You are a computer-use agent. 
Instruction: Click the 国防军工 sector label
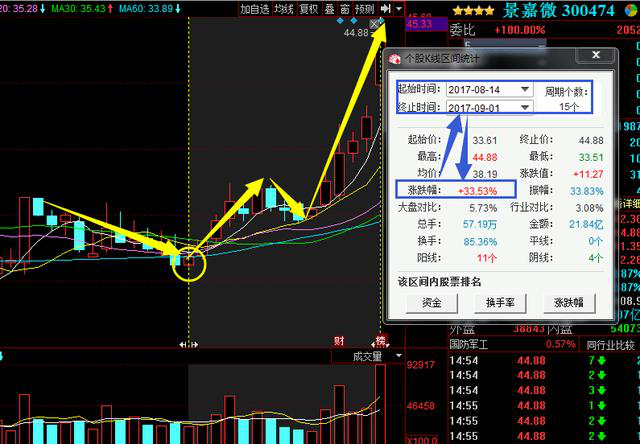[x=473, y=372]
